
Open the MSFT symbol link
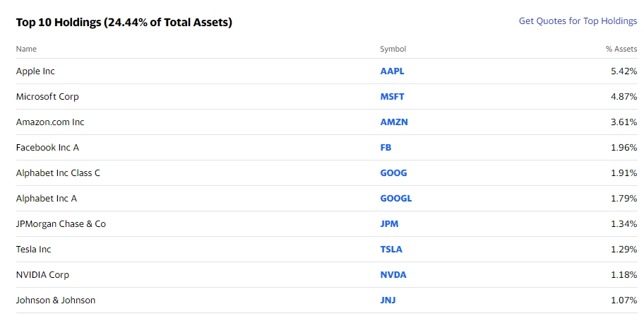[x=392, y=97]
